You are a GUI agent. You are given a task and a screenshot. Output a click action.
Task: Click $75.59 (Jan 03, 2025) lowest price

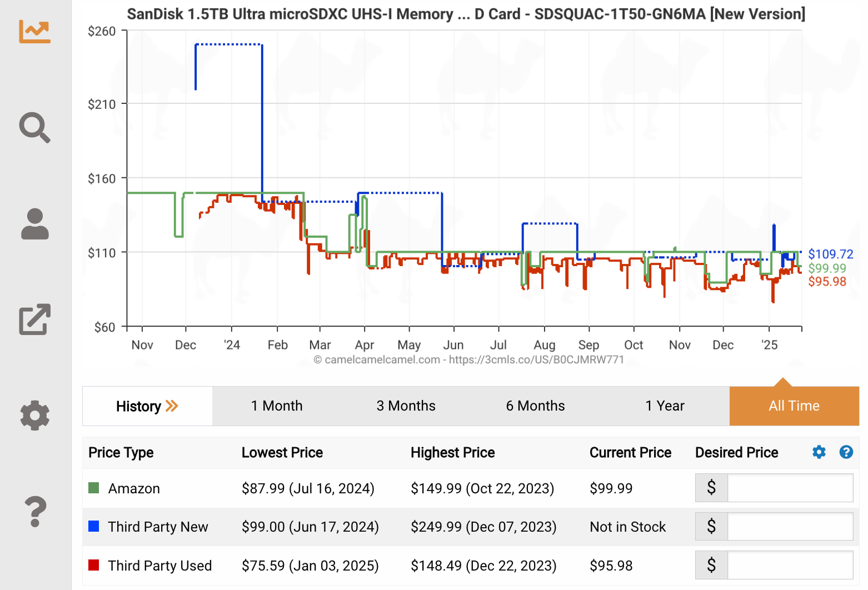coord(310,566)
